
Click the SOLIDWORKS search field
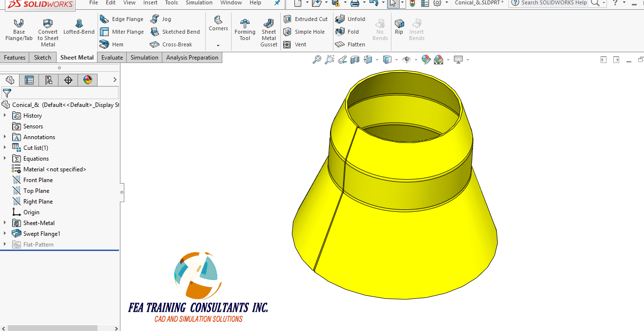point(556,3)
